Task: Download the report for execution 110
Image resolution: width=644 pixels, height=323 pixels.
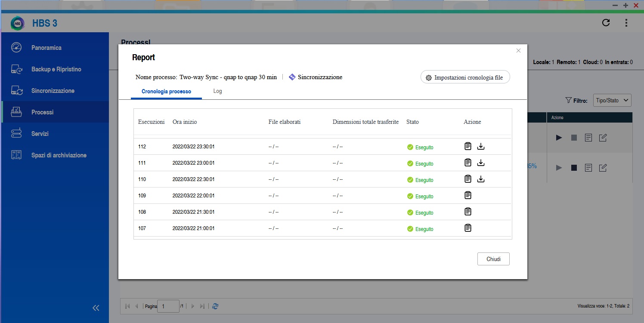Action: click(x=481, y=179)
